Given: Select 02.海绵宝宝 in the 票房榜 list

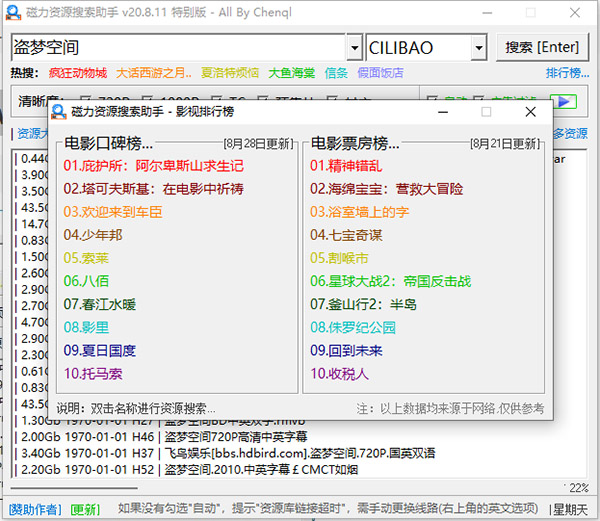Looking at the screenshot, I should click(386, 188).
